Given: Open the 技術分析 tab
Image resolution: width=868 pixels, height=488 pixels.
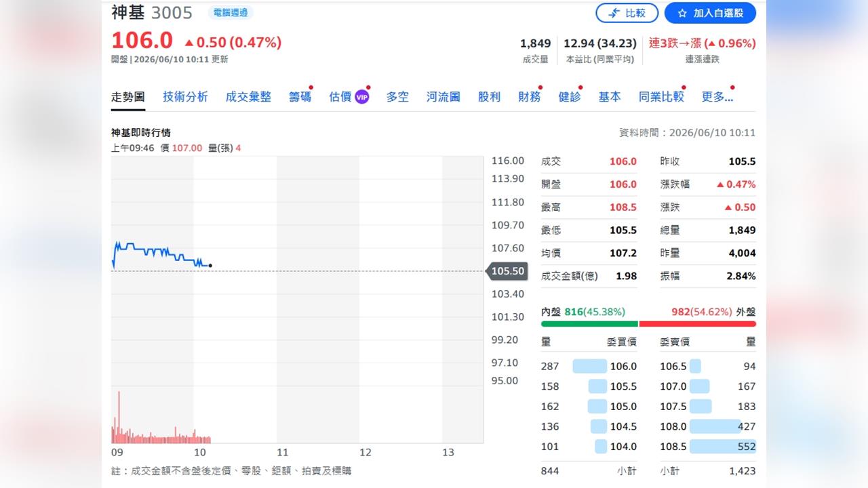Looking at the screenshot, I should (185, 97).
